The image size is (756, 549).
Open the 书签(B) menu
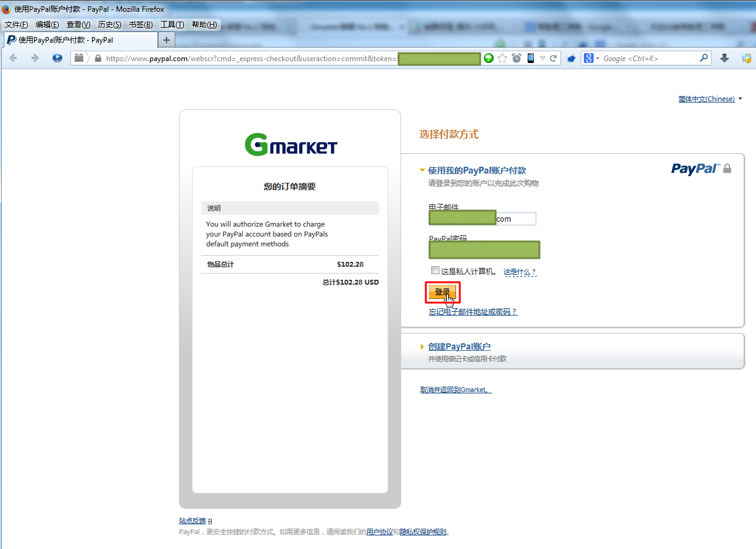pos(141,25)
